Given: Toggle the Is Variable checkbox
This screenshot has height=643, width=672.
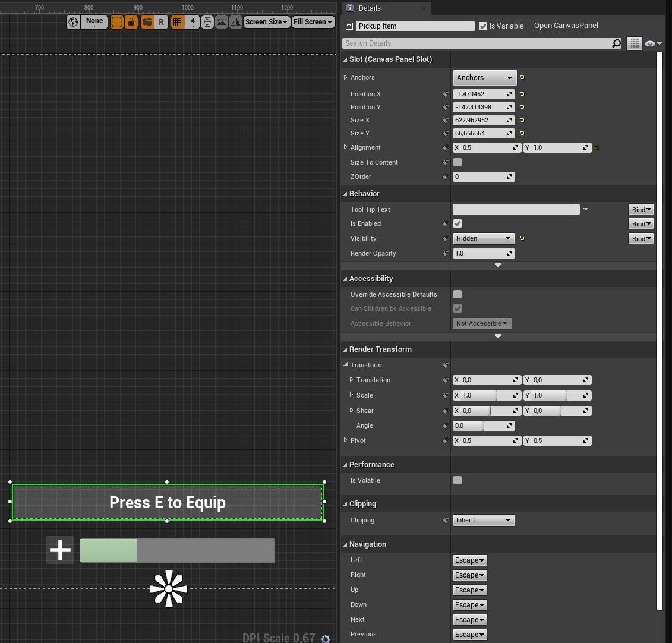Looking at the screenshot, I should point(483,26).
